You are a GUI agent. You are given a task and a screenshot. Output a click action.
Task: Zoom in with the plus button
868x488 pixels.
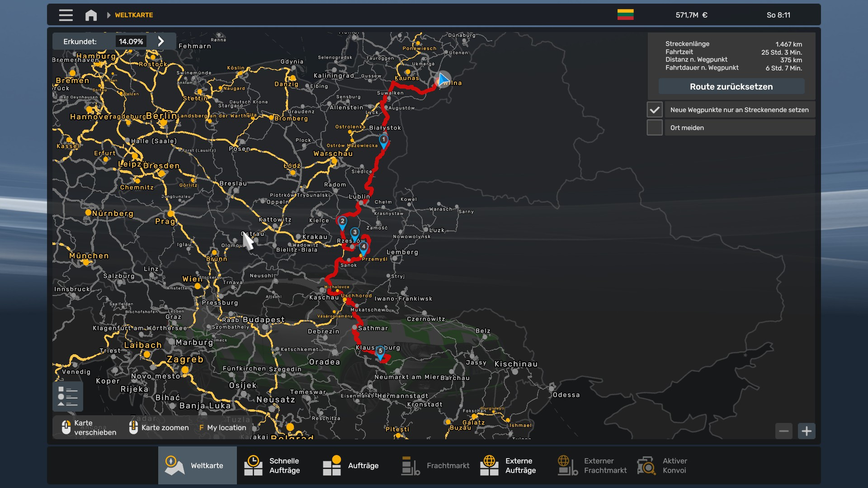pos(807,431)
